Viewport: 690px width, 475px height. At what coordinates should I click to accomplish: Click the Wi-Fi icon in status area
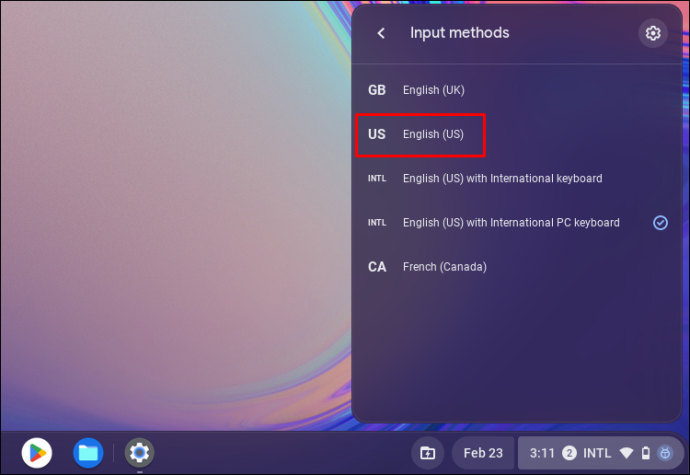coord(626,453)
